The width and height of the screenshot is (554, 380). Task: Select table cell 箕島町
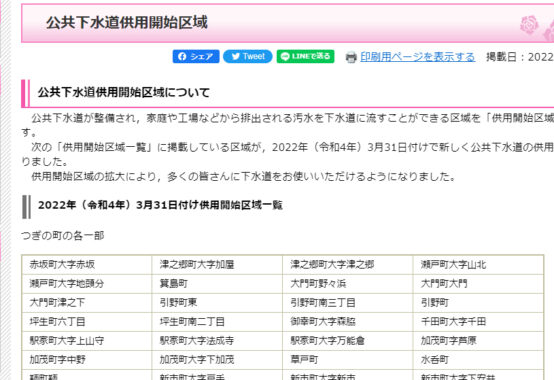(217, 284)
